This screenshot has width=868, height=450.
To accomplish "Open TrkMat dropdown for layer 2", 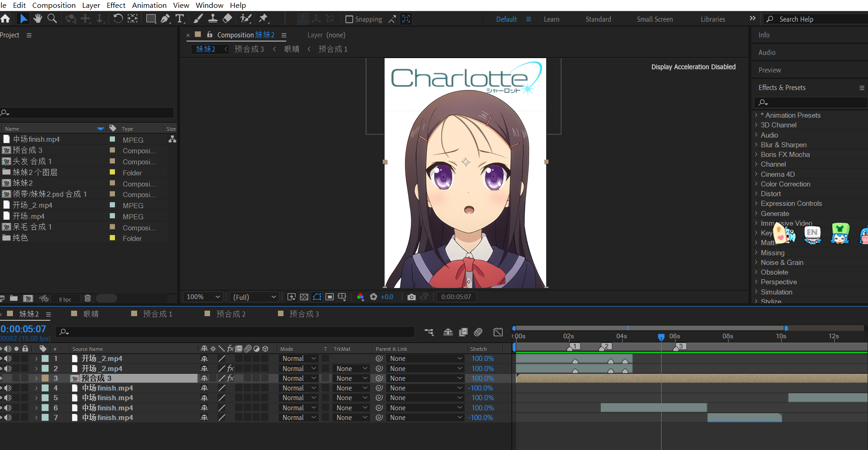I will [351, 368].
